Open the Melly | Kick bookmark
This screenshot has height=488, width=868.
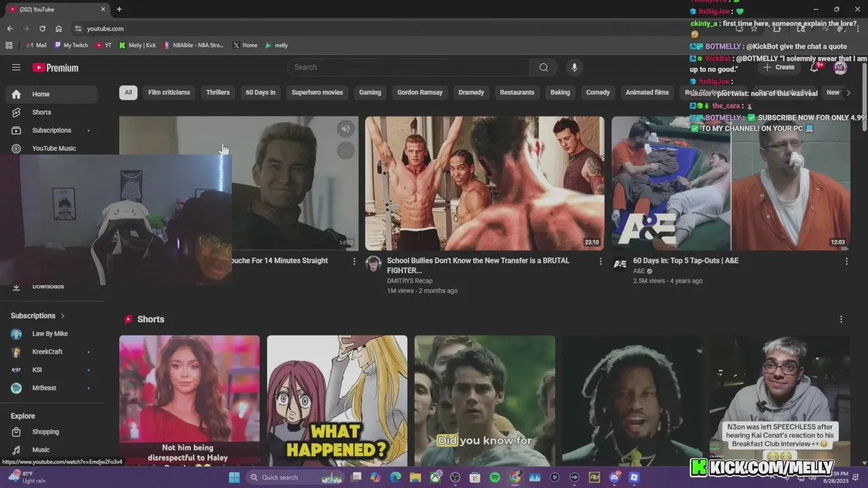click(x=138, y=45)
